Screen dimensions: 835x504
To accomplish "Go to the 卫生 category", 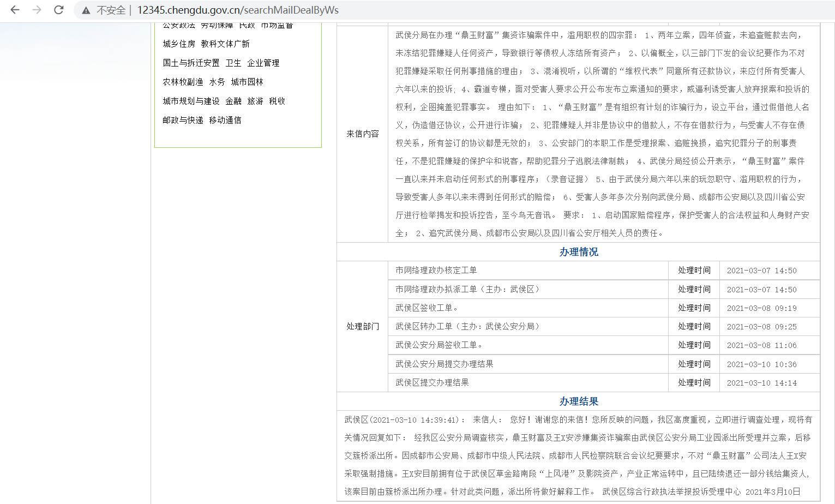I will pyautogui.click(x=233, y=63).
